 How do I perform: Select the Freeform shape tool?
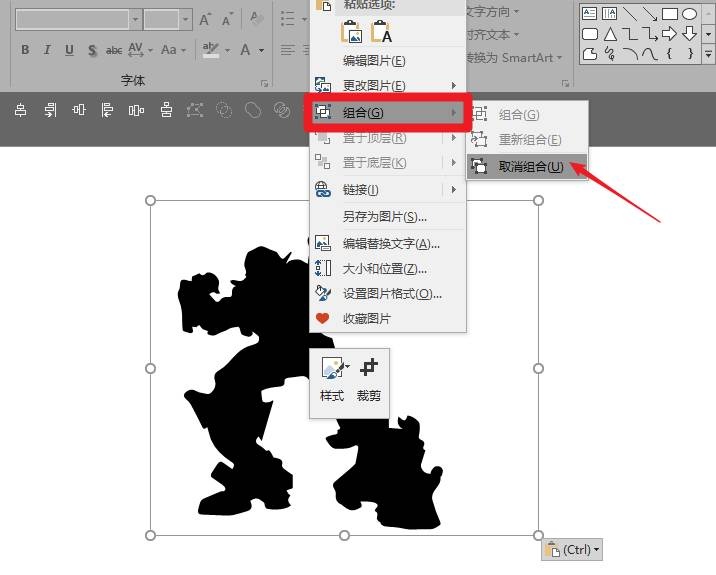click(590, 54)
